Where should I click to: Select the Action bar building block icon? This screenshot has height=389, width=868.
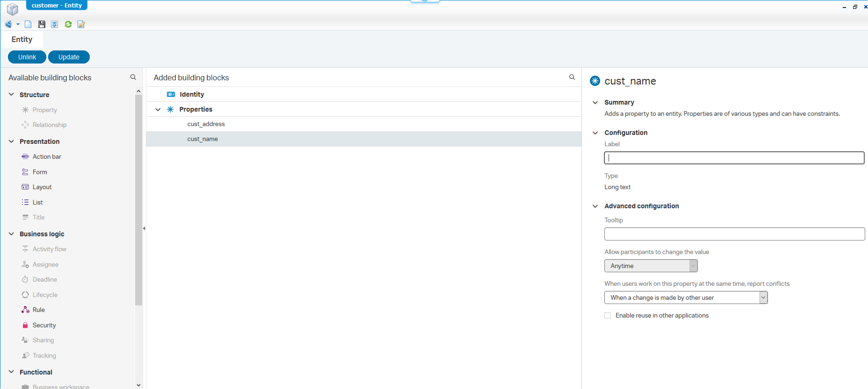[x=25, y=156]
